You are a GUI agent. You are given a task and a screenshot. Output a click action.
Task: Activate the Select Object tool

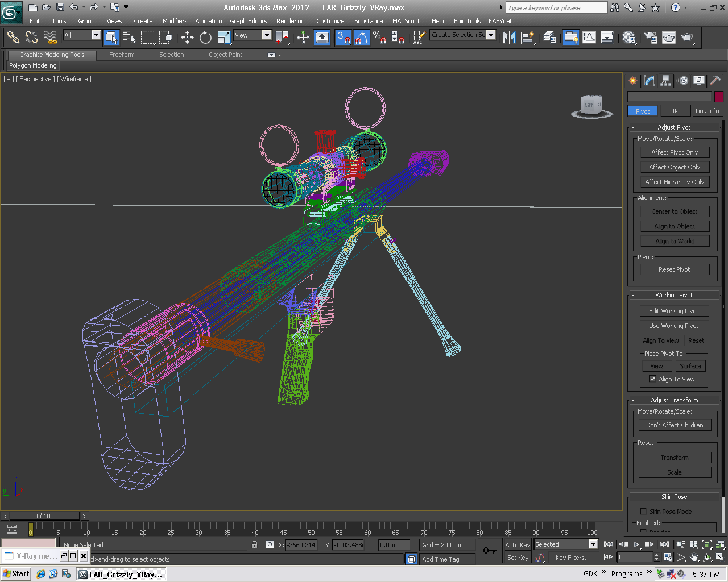[111, 38]
